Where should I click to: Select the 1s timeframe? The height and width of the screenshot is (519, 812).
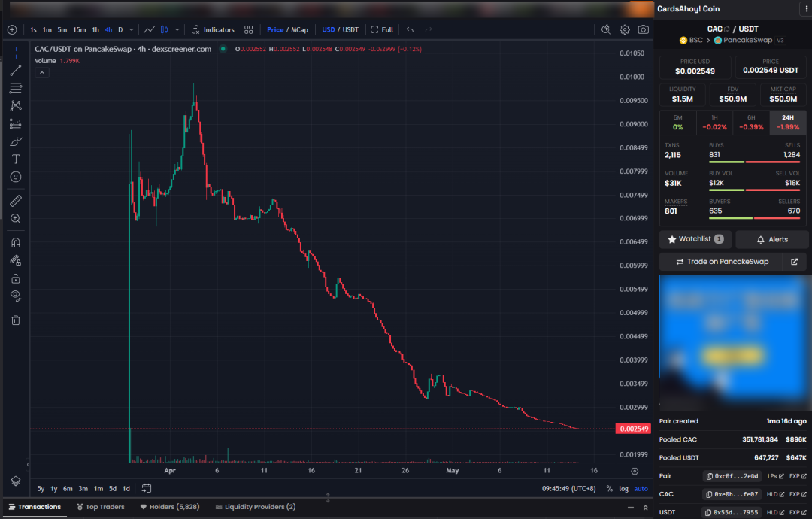pyautogui.click(x=33, y=29)
